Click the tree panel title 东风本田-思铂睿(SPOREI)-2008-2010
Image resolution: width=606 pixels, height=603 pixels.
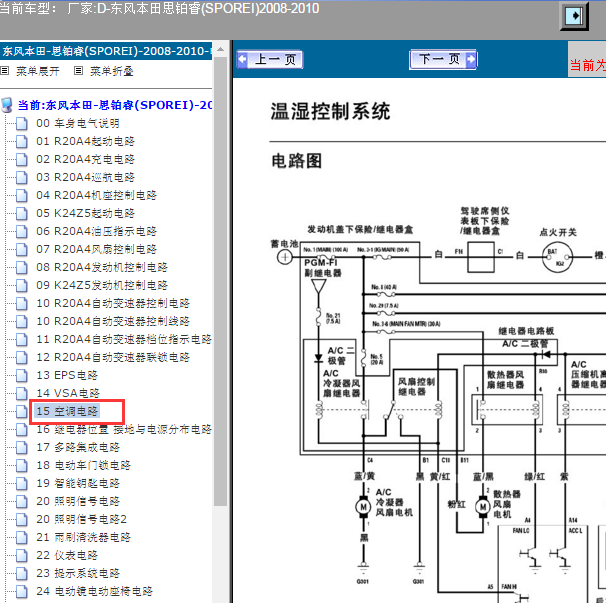point(106,51)
